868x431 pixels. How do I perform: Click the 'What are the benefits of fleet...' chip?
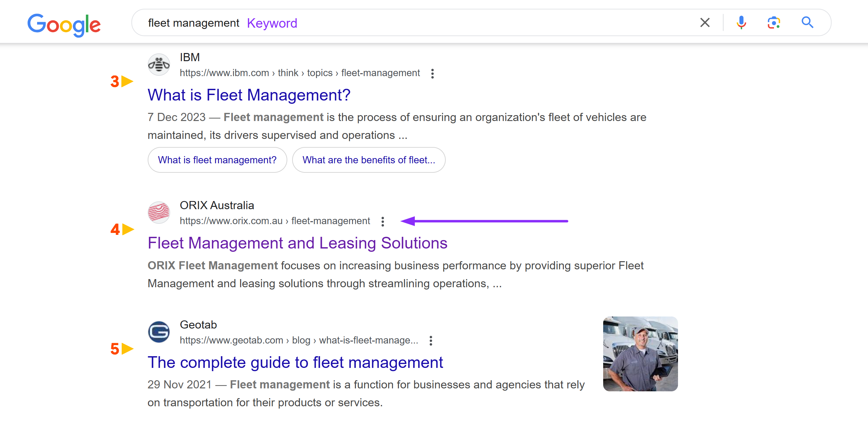369,160
